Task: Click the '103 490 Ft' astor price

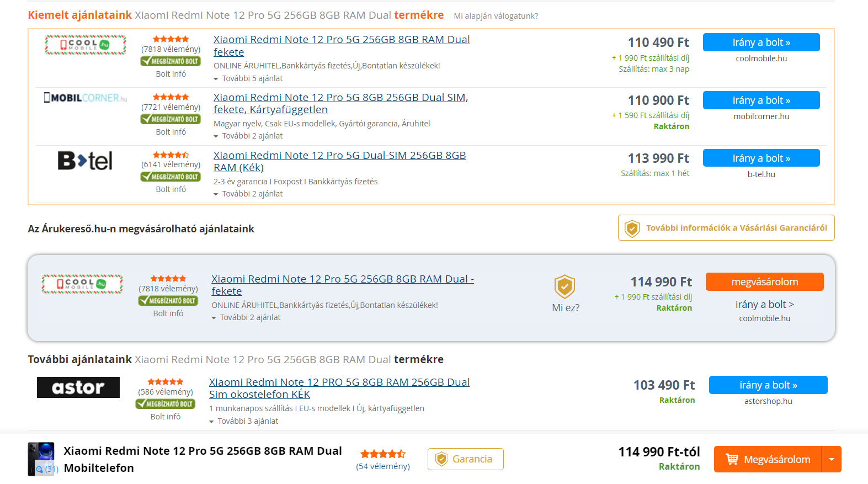Action: [x=664, y=385]
